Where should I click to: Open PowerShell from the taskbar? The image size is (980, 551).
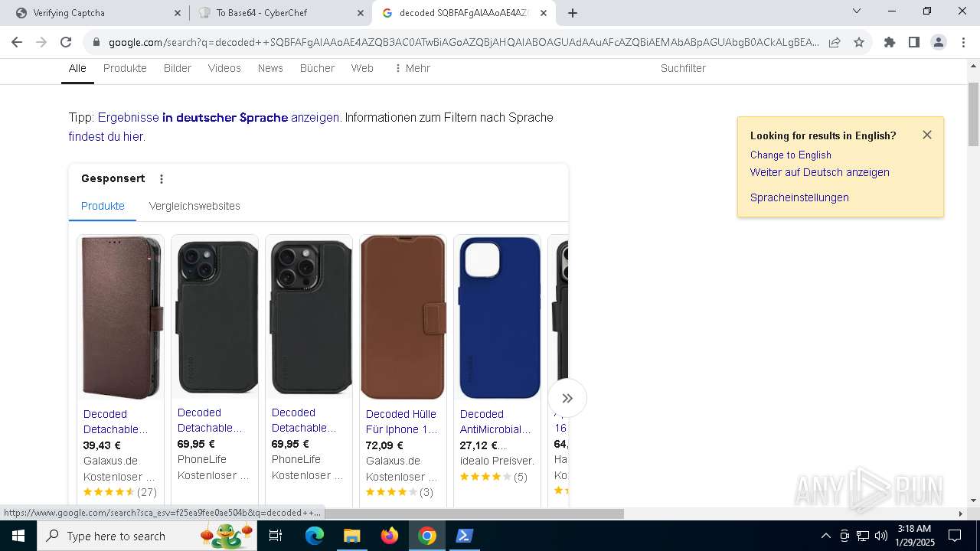[464, 536]
